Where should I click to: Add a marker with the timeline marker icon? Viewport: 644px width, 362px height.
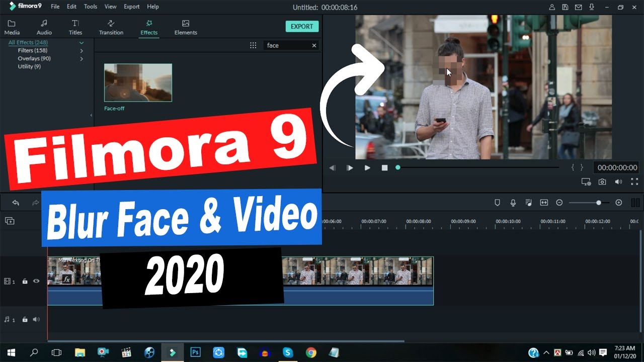point(498,203)
